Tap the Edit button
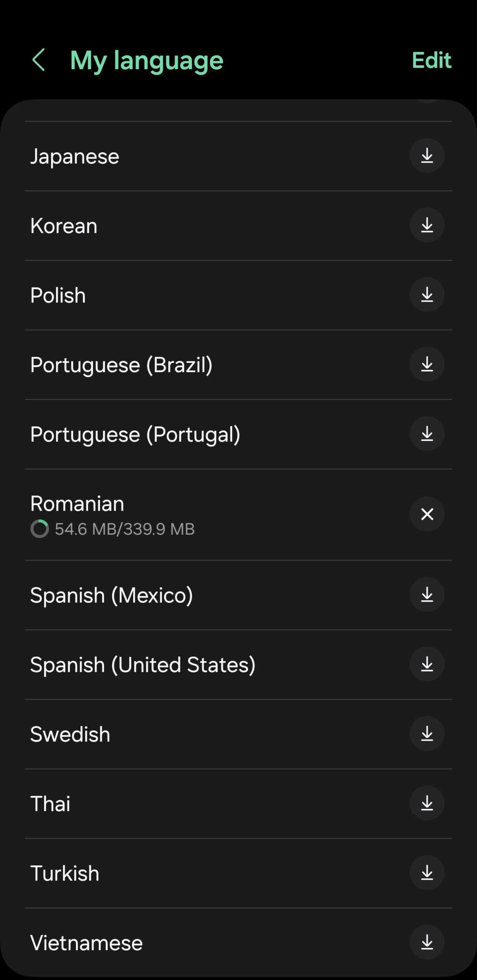 click(431, 60)
